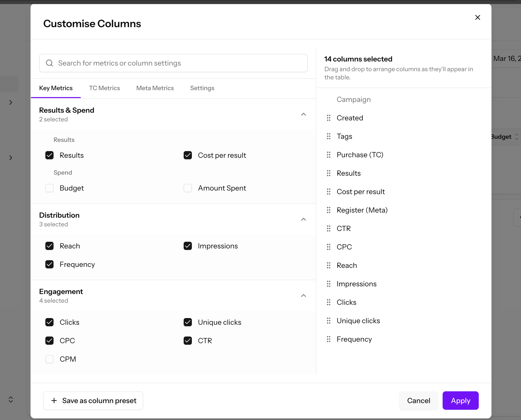Click the double-arrow icon at bottom left
This screenshot has height=420, width=521.
[x=11, y=400]
